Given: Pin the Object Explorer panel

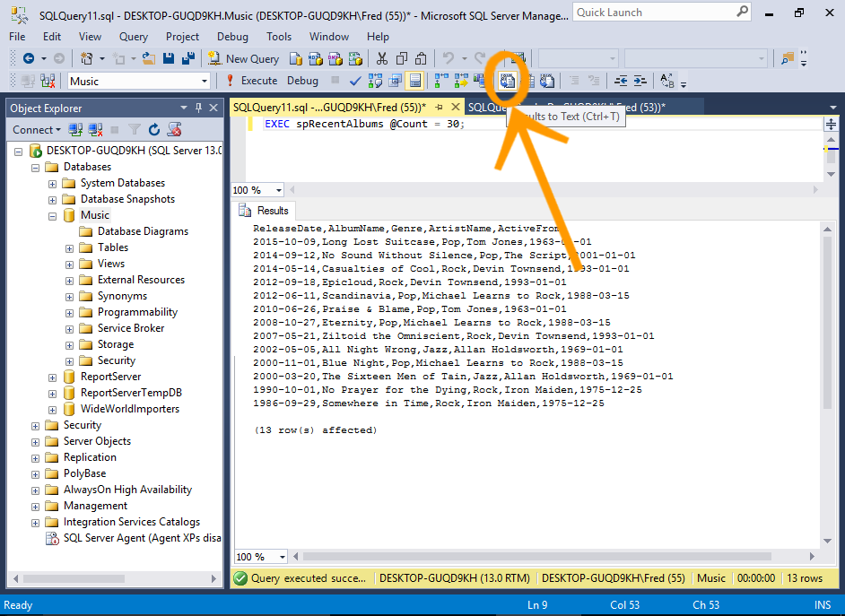Looking at the screenshot, I should point(198,108).
